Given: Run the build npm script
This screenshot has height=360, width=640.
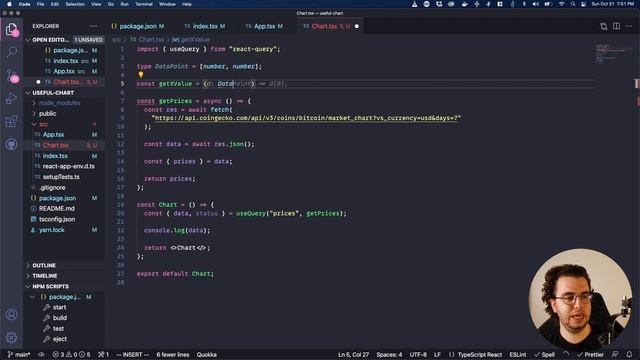Looking at the screenshot, I should click(x=60, y=318).
